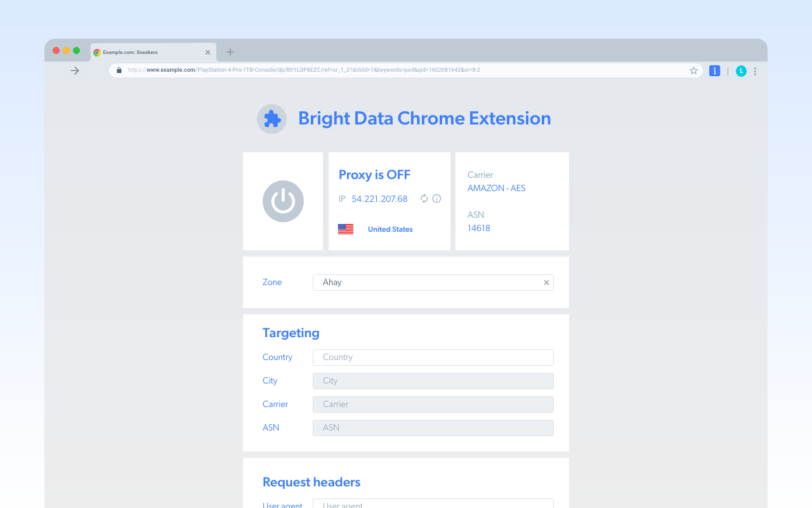Toggle the proxy power button
Screen dimensions: 812x508
[283, 201]
